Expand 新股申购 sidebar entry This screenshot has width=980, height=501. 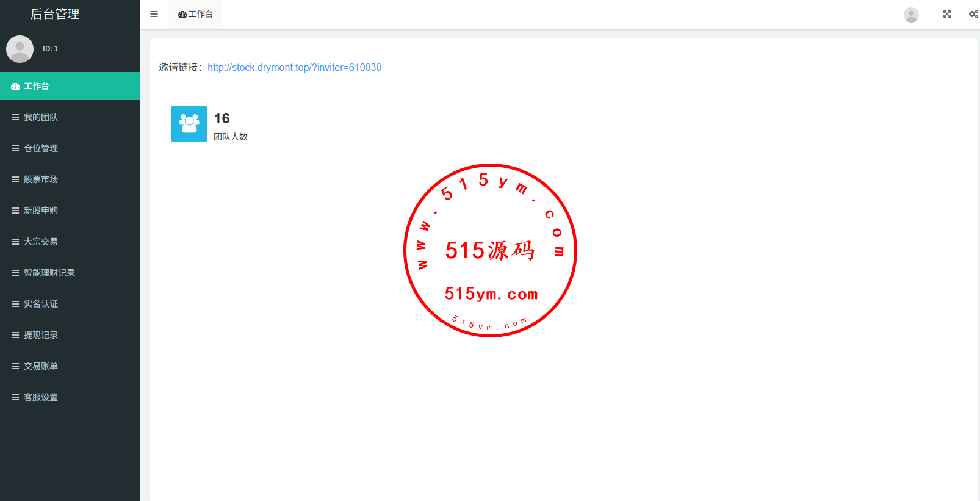(41, 211)
